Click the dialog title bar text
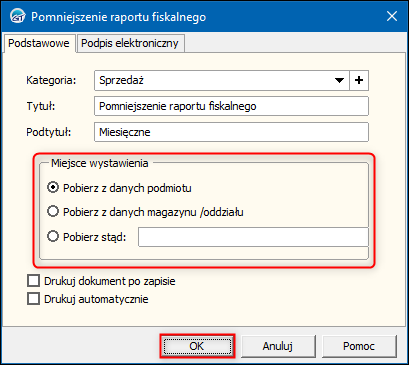This screenshot has width=409, height=365. click(118, 17)
